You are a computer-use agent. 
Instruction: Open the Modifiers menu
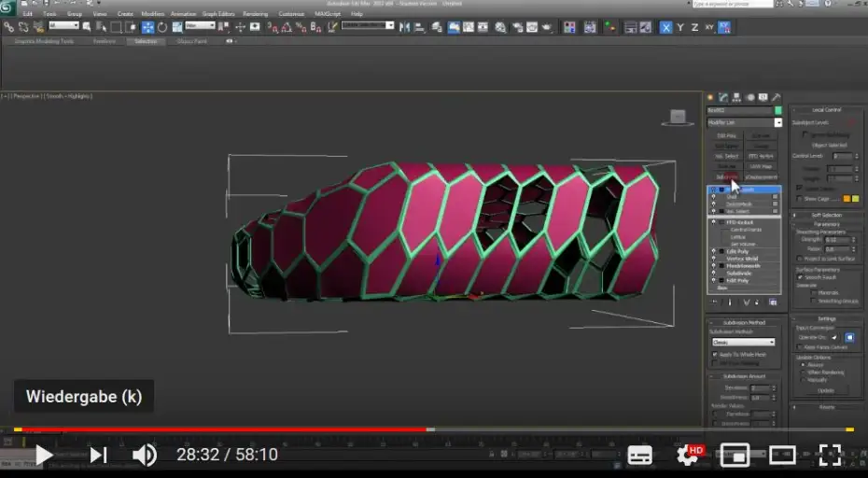click(153, 14)
